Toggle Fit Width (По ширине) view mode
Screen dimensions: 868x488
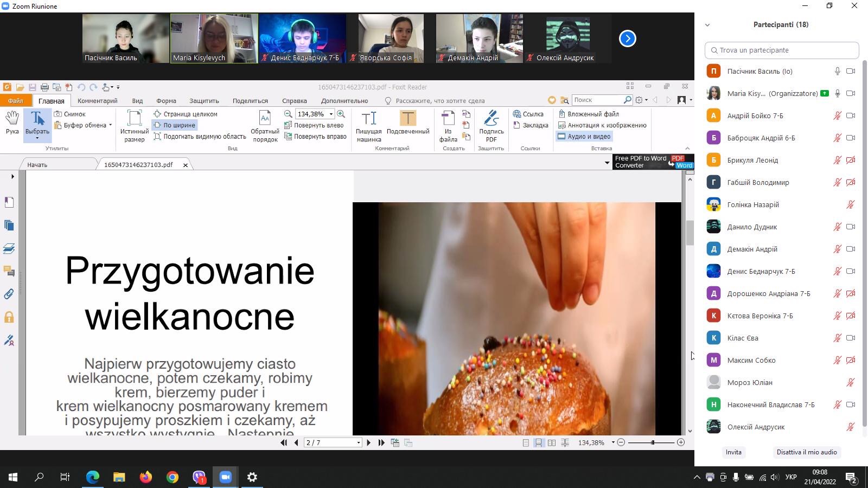click(174, 125)
